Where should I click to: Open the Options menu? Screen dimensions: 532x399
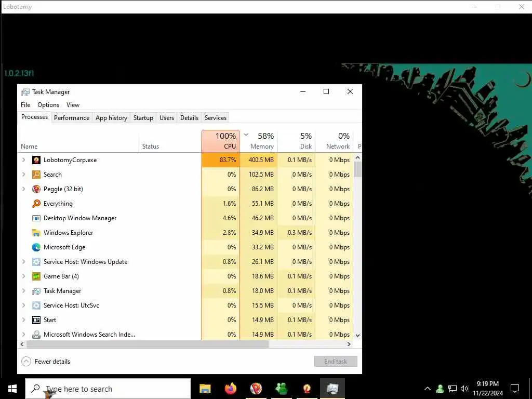click(x=48, y=105)
